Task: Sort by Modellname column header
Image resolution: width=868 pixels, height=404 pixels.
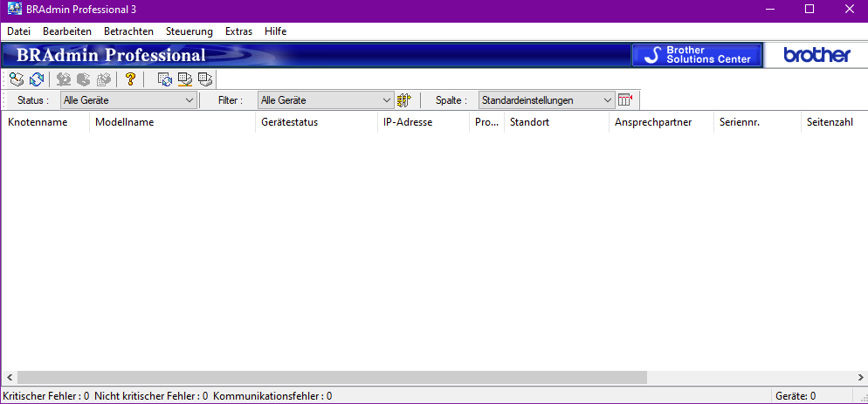Action: point(172,122)
